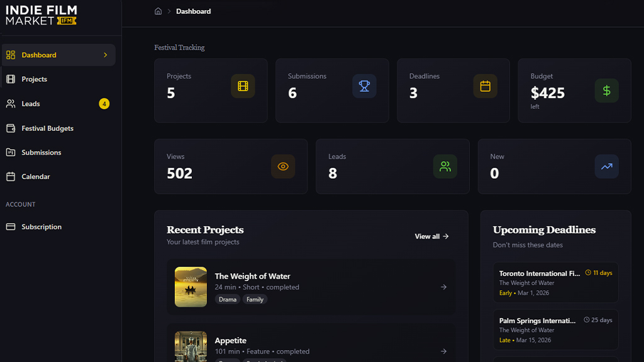Open the Submissions menu item
The image size is (644, 362).
(x=58, y=152)
